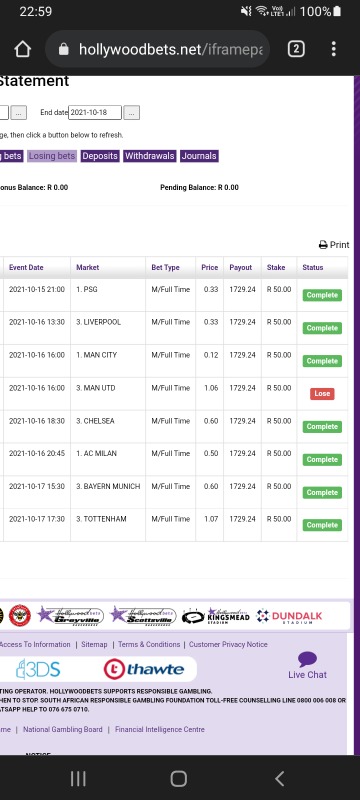Open the Terms & Conditions link
Image resolution: width=360 pixels, height=800 pixels.
[149, 644]
